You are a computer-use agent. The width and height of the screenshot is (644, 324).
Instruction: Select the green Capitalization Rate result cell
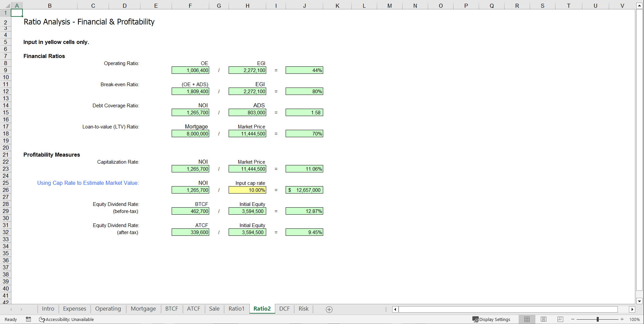304,169
